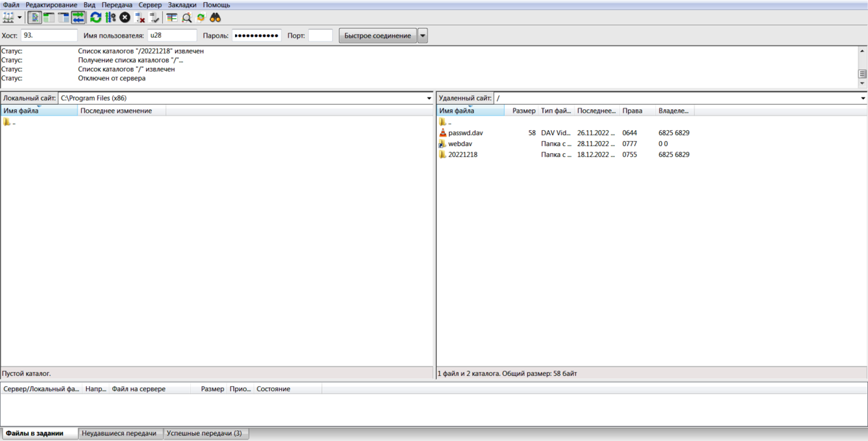Click the 20221218 folder name
The image size is (868, 441).
point(463,155)
